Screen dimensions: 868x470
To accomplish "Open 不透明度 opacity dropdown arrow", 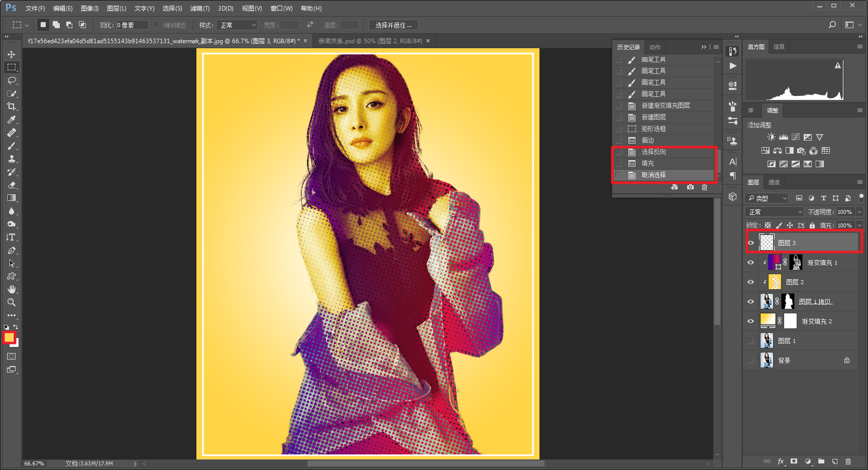I will click(859, 212).
